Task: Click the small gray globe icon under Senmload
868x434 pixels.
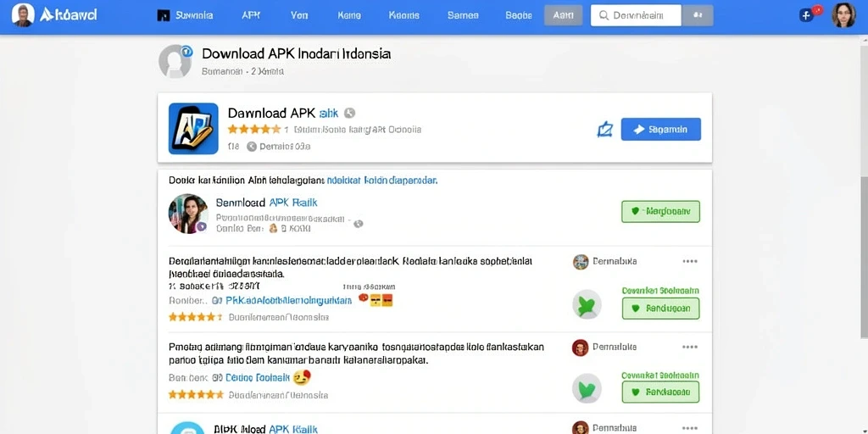Action: [359, 224]
